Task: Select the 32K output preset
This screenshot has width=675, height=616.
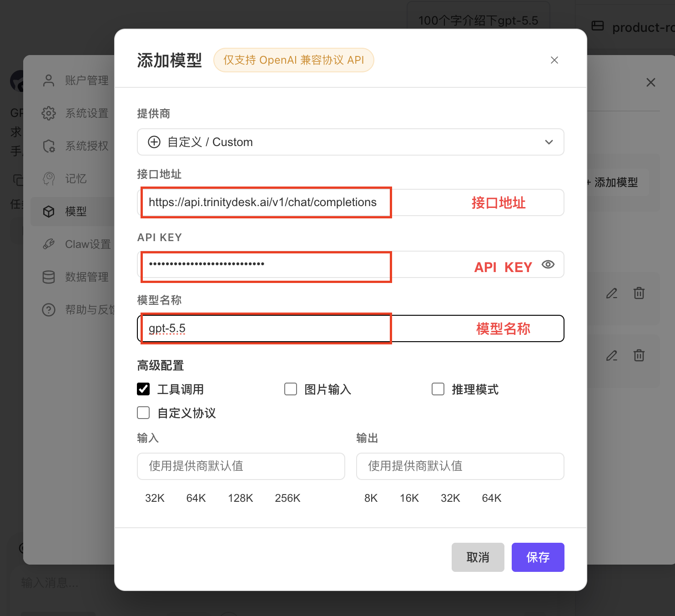Action: [450, 498]
